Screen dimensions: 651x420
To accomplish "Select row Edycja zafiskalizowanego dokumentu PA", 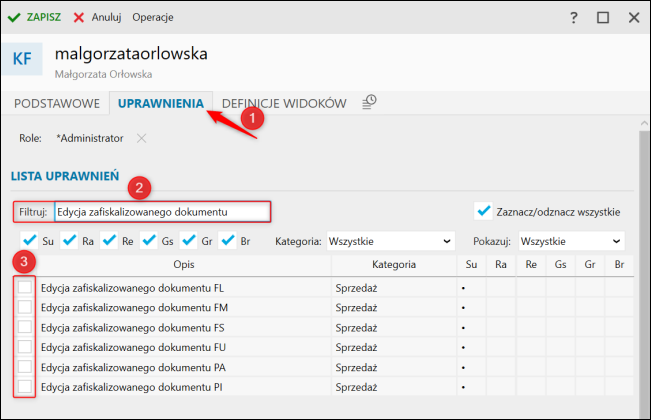I will click(323, 367).
